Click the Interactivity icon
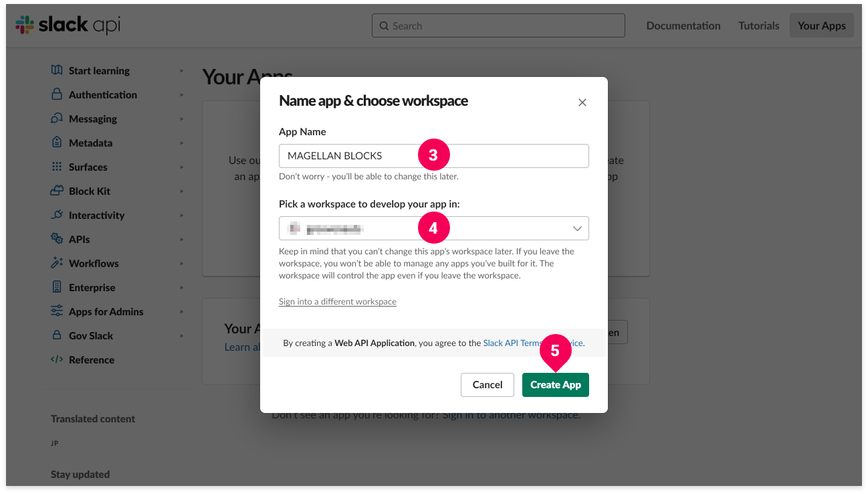Screen dimensions: 868x494 pyautogui.click(x=57, y=215)
